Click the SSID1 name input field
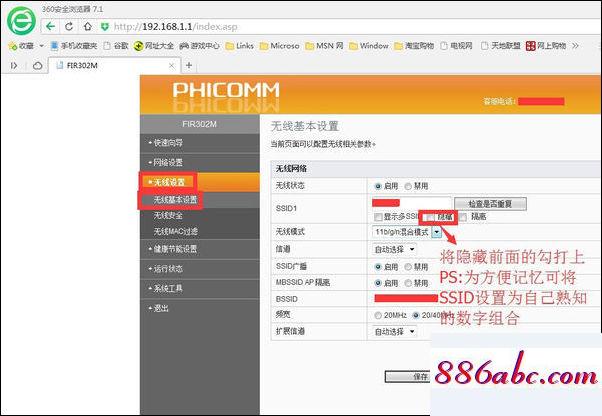 [x=412, y=203]
